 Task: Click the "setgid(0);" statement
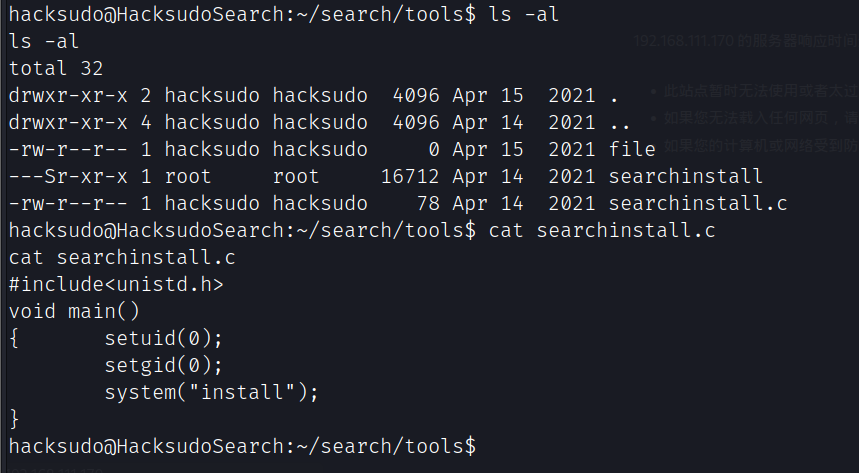[x=164, y=365]
